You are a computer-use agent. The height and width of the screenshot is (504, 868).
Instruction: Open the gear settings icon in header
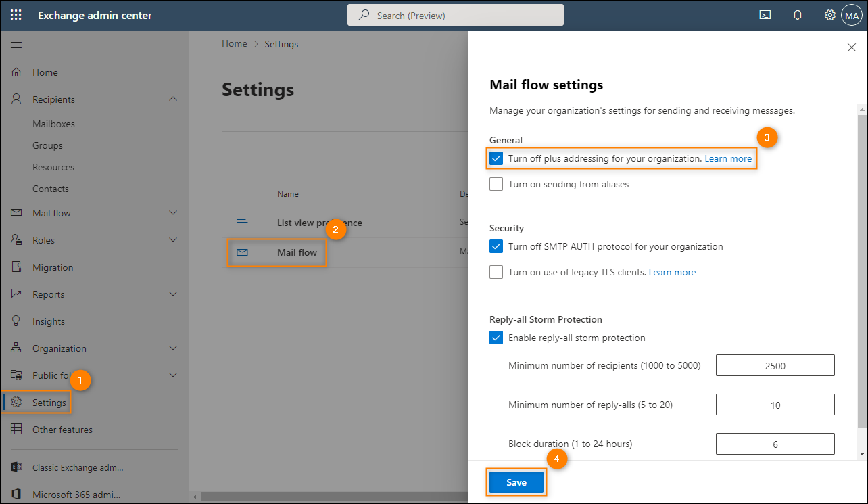coord(830,15)
